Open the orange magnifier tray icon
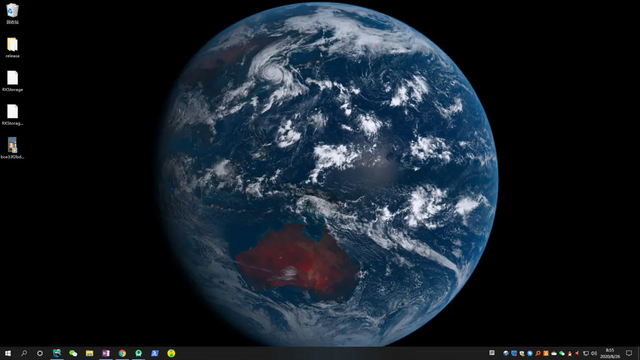 538,353
